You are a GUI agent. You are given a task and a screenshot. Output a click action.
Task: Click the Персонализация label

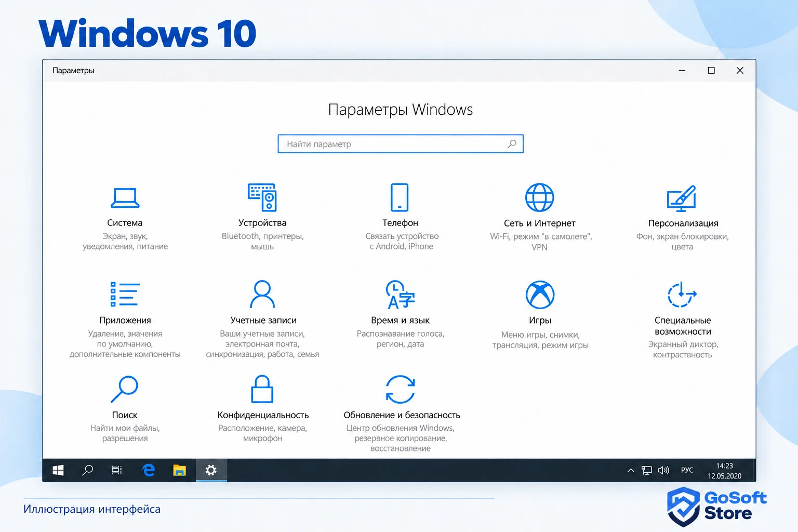point(683,223)
